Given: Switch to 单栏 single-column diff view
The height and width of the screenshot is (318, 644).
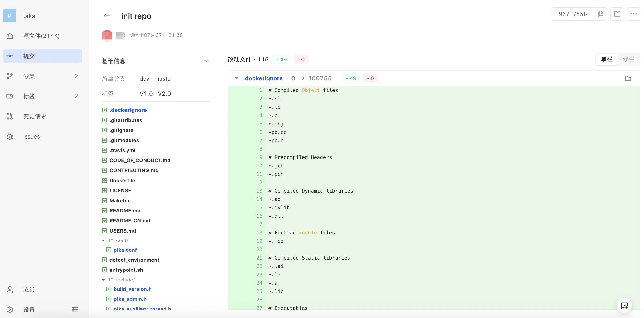Looking at the screenshot, I should 606,59.
